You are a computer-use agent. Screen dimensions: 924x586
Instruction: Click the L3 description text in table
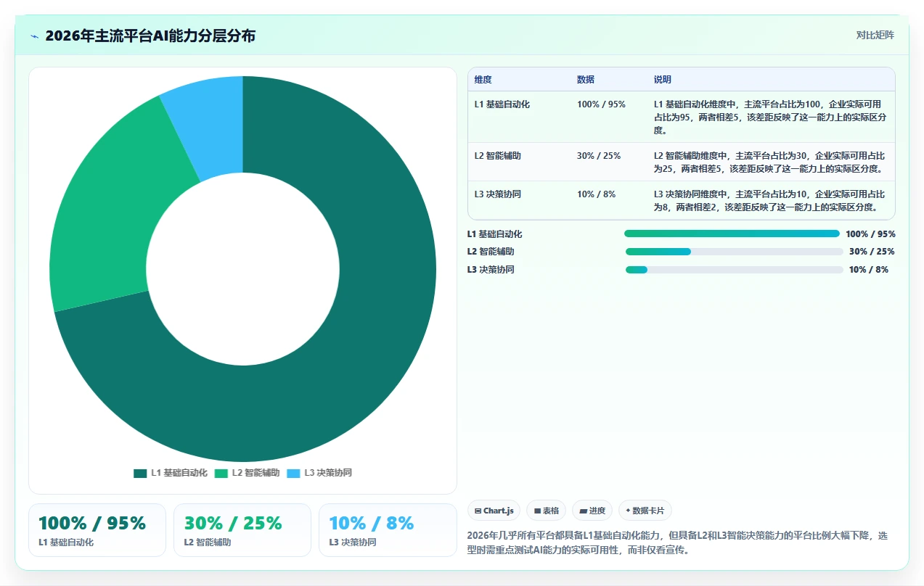770,201
